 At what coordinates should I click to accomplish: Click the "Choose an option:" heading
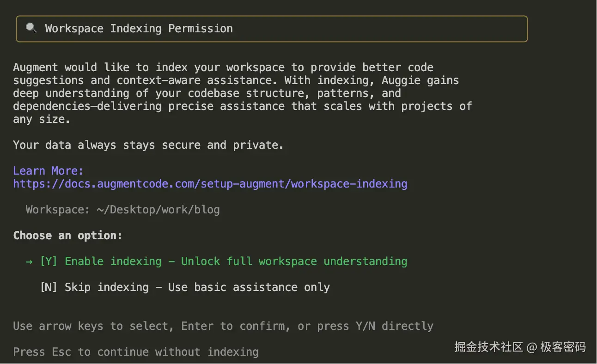(x=67, y=236)
